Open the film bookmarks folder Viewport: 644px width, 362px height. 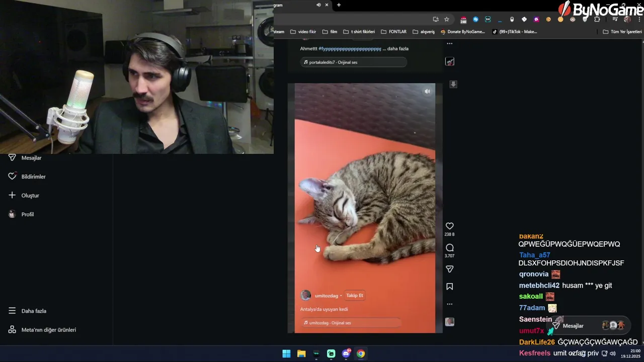coord(330,32)
